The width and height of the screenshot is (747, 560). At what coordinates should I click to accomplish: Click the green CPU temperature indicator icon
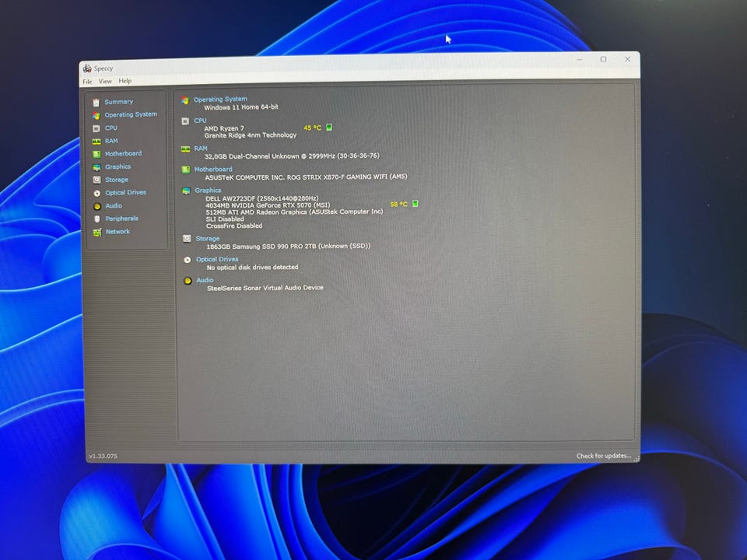(328, 127)
